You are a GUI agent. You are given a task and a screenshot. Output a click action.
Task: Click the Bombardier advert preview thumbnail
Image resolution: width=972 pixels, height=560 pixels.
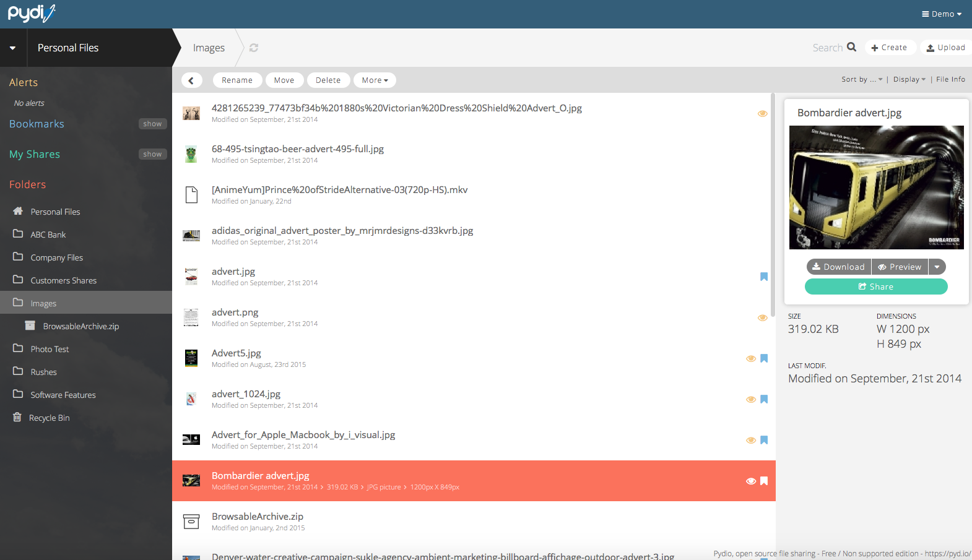876,187
